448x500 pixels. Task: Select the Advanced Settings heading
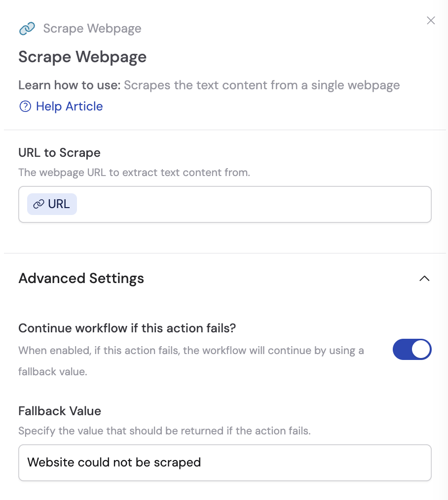pos(81,279)
